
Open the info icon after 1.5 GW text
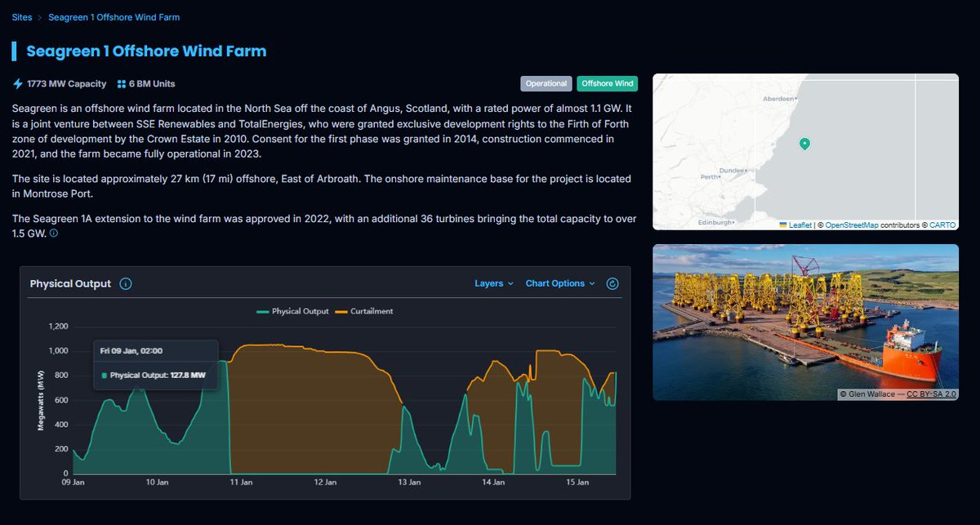tap(54, 234)
